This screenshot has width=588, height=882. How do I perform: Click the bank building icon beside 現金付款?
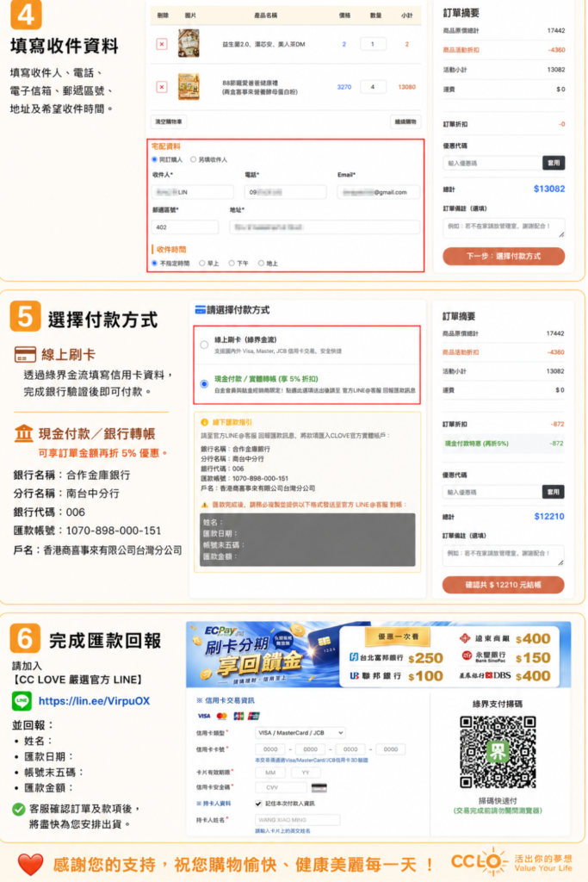click(x=23, y=434)
